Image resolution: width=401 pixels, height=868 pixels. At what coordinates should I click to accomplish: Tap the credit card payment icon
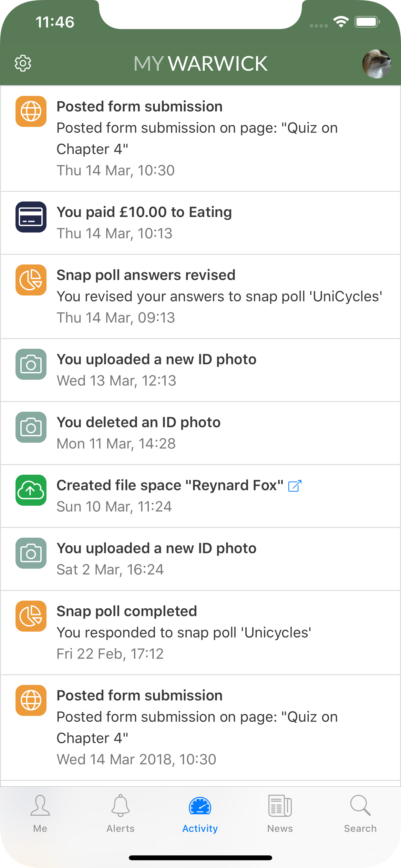tap(31, 217)
